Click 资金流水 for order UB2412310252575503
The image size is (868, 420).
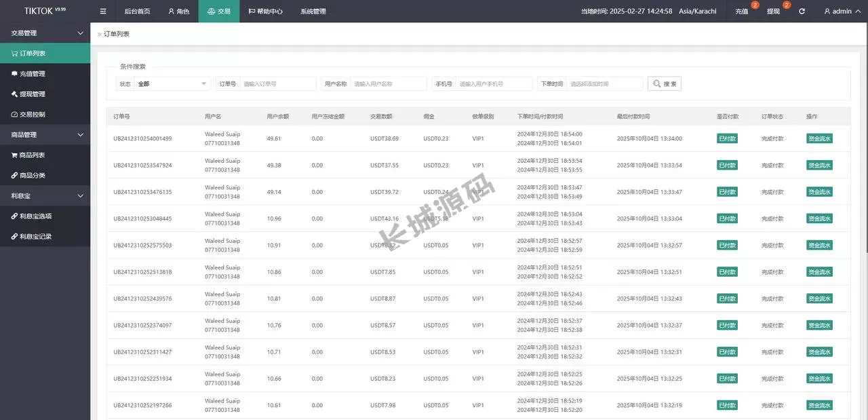819,245
